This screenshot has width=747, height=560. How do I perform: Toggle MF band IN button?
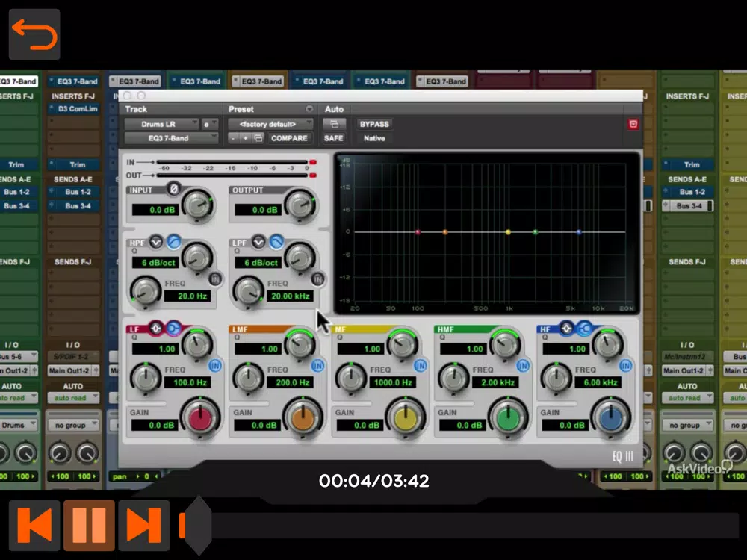point(420,366)
